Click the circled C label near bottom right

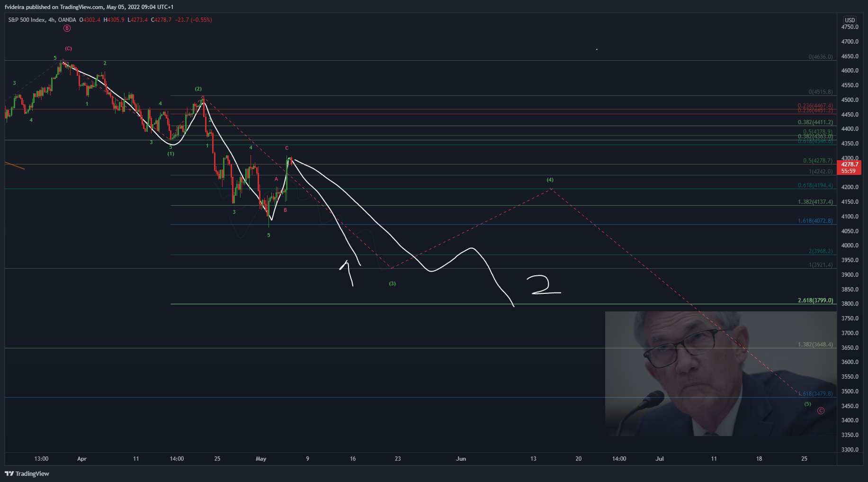tap(821, 411)
